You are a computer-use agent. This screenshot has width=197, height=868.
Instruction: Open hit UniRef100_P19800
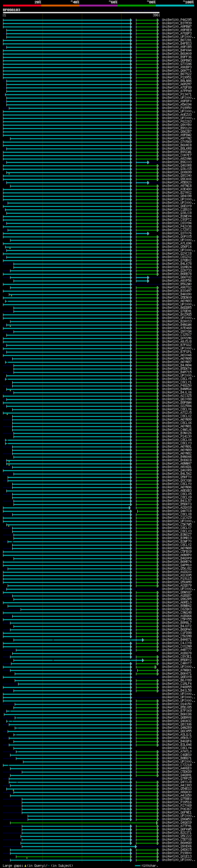[177, 853]
